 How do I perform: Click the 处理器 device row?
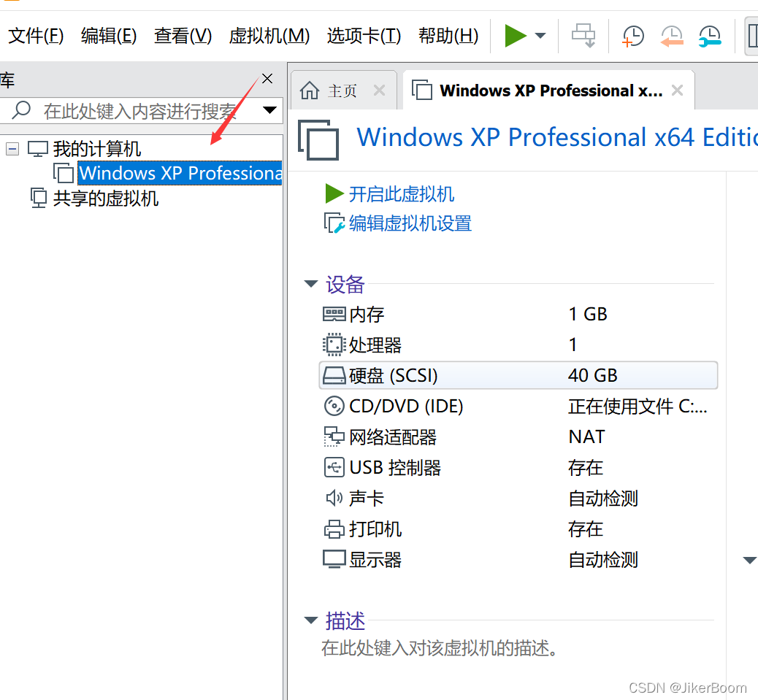click(518, 345)
